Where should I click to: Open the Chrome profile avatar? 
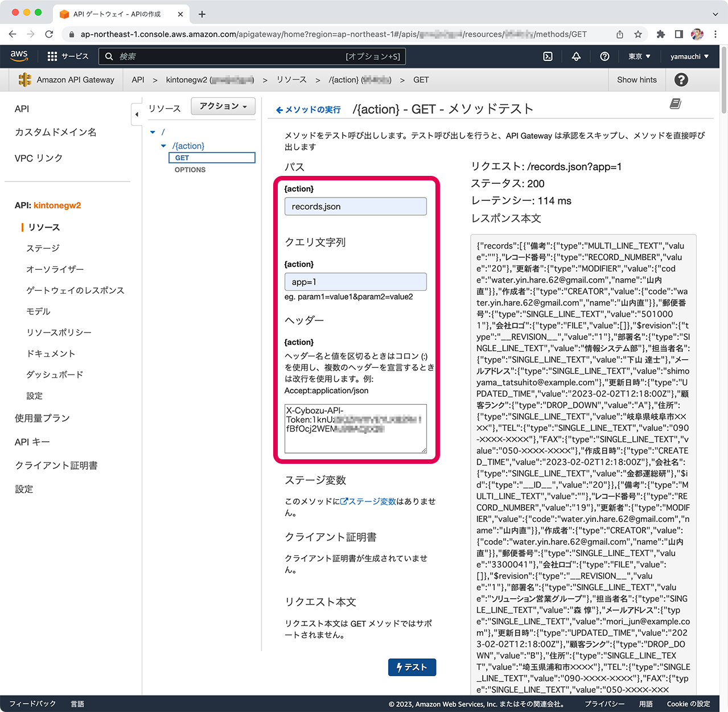pos(697,34)
